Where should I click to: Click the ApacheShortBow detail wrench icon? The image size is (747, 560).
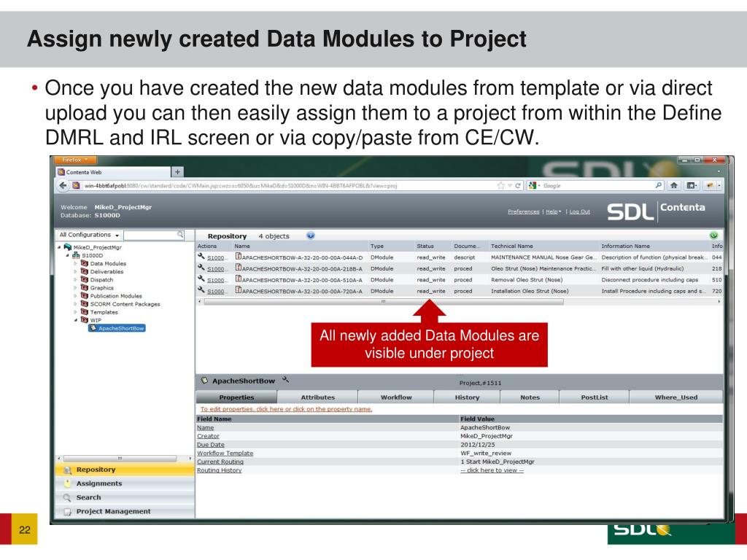coord(285,379)
